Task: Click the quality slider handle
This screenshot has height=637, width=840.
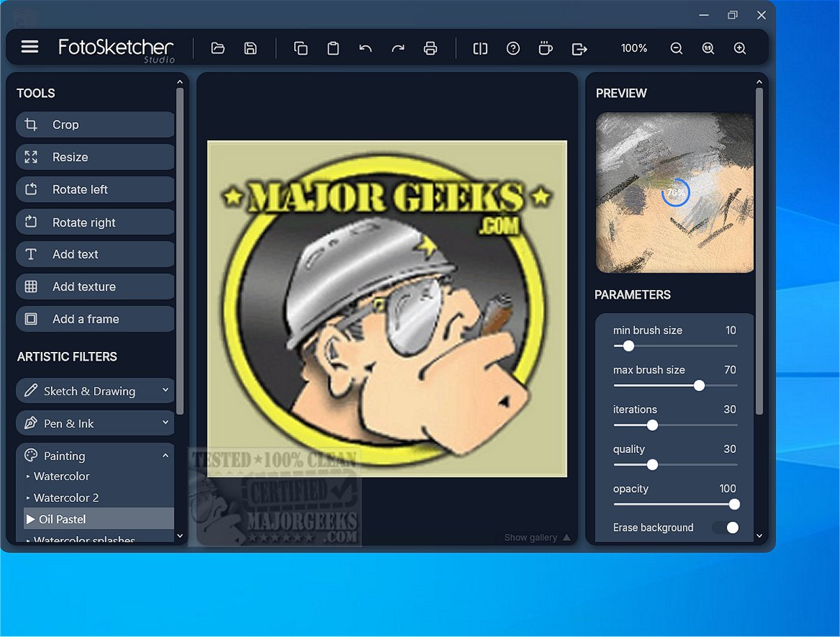Action: (652, 465)
